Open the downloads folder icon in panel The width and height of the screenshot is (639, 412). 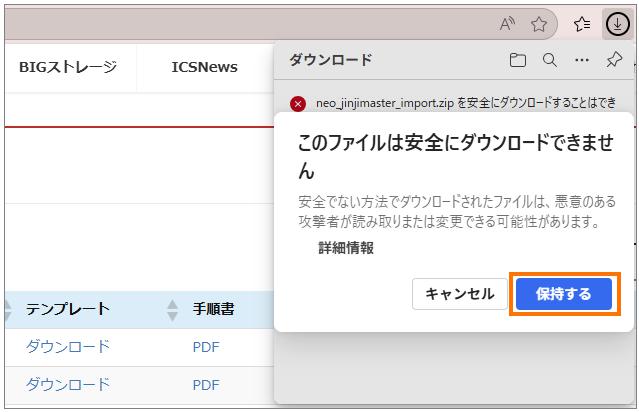517,61
